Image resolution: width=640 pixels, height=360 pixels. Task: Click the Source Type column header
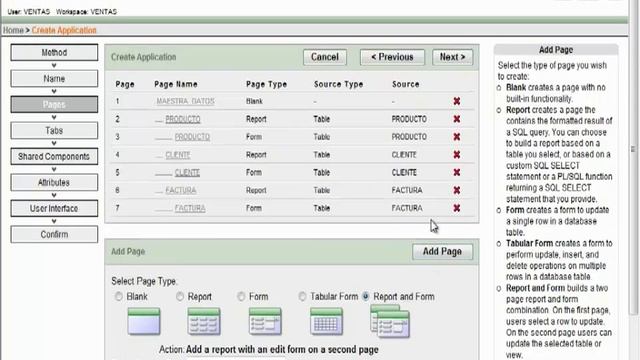(x=338, y=84)
